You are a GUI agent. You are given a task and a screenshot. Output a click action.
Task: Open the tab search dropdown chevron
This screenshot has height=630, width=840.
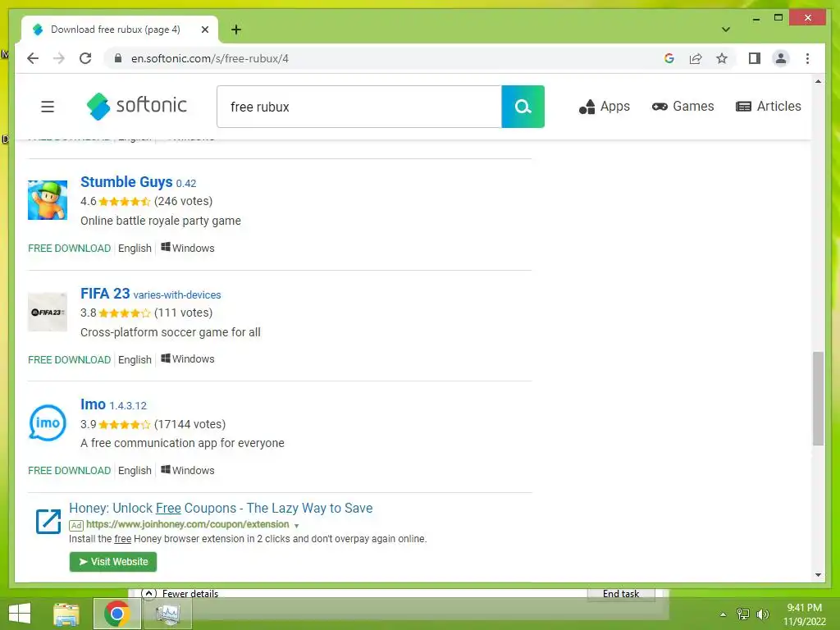[x=726, y=30]
